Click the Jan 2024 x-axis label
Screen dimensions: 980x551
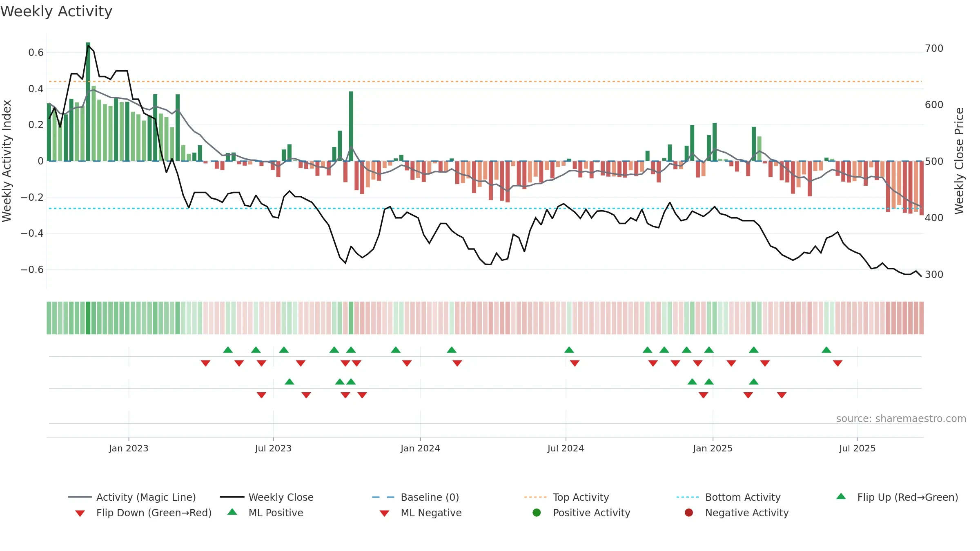(421, 448)
